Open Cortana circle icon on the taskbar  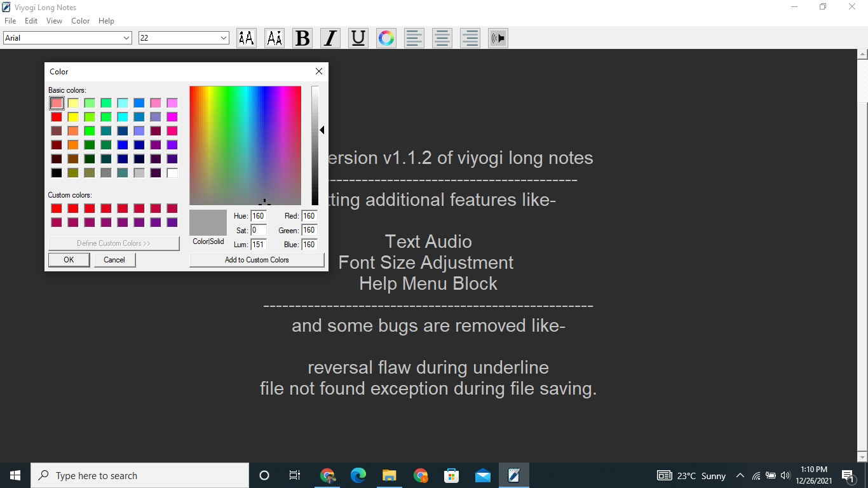click(x=264, y=475)
